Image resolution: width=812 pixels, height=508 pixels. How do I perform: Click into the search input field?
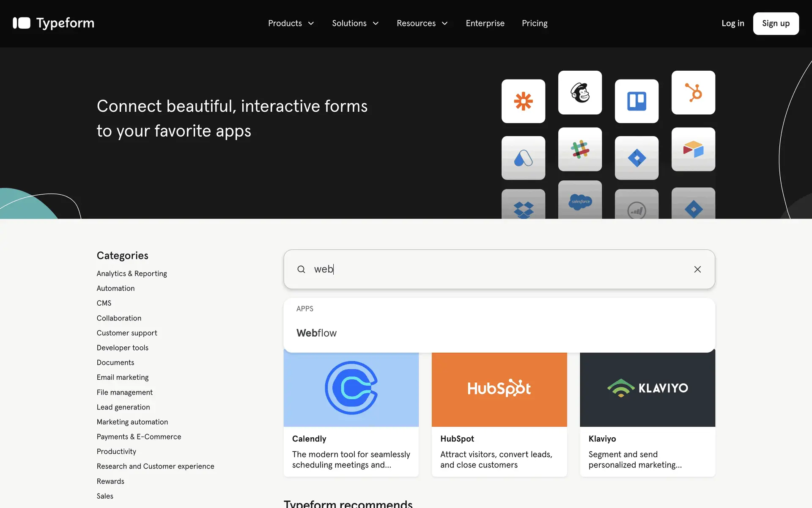pyautogui.click(x=499, y=269)
